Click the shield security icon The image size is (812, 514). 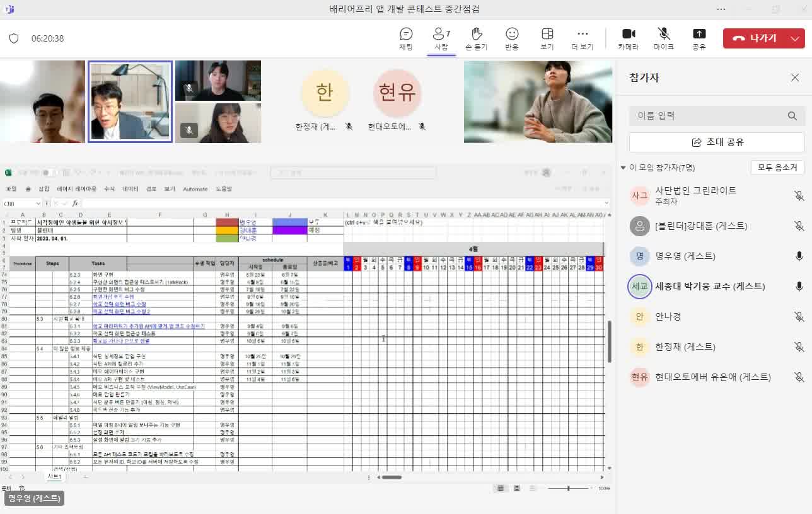click(14, 38)
